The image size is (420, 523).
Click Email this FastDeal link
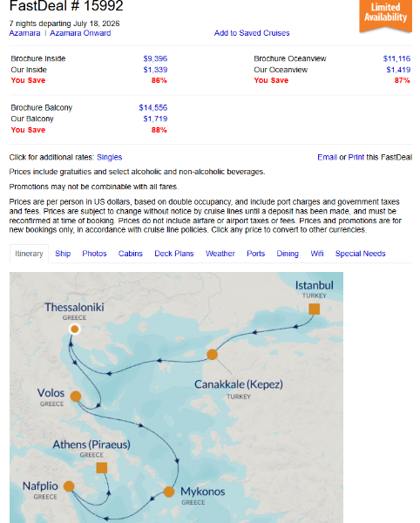327,157
